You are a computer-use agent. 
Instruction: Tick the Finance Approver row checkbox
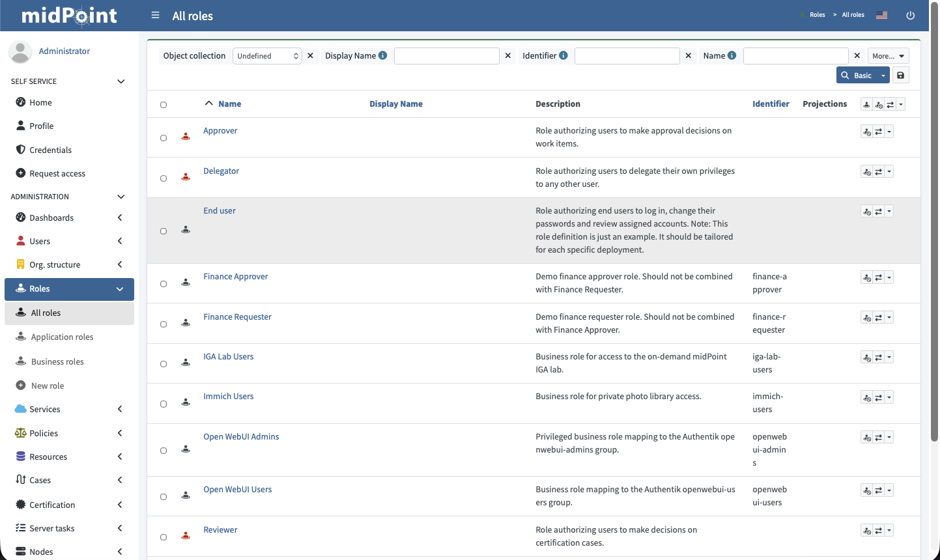pos(164,284)
